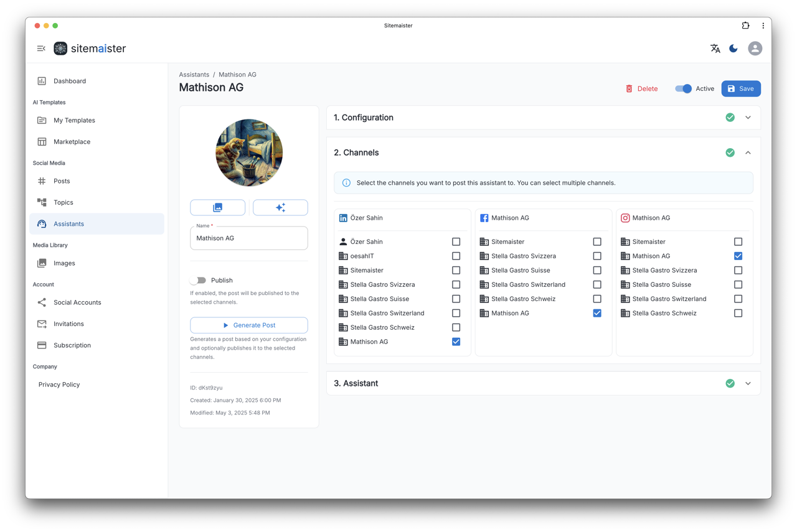Open the user account avatar menu
The width and height of the screenshot is (797, 532).
755,48
